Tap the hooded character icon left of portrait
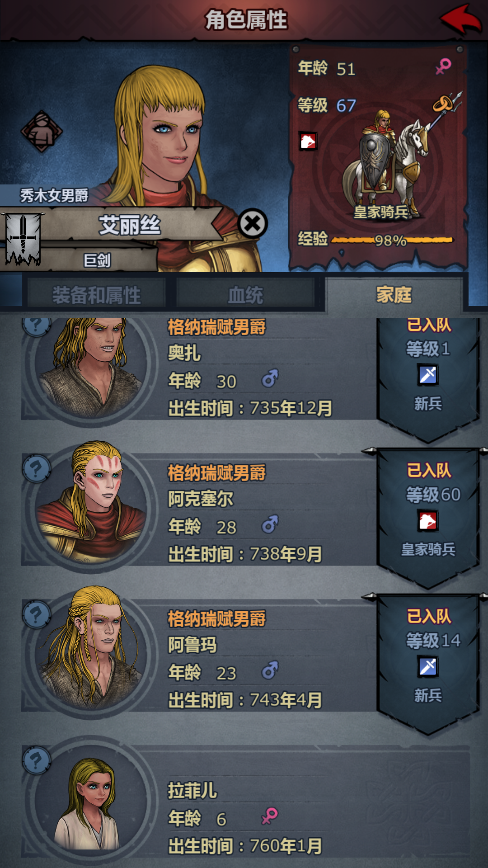Screen dimensions: 488x868 42,132
